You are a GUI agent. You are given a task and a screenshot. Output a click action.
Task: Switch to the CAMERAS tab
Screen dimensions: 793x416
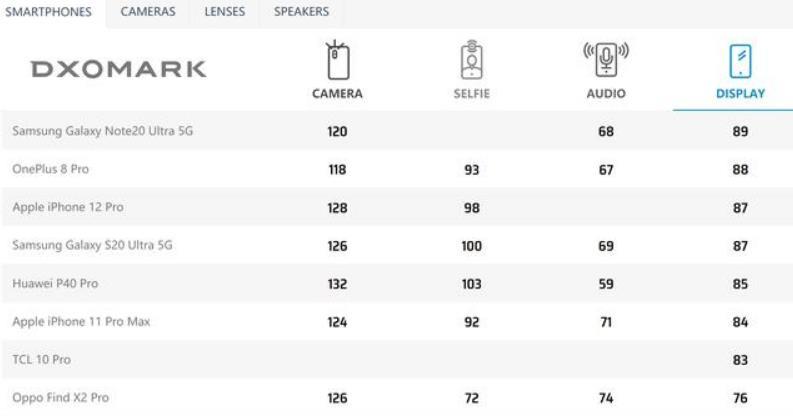(x=148, y=12)
